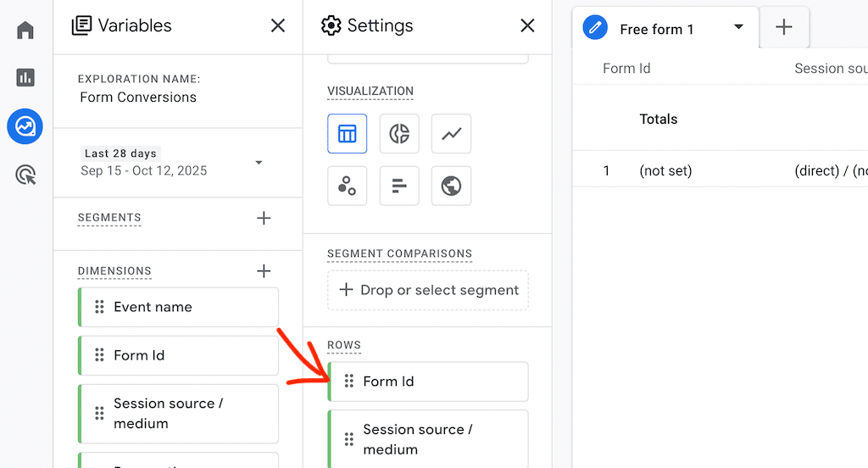Viewport: 868px width, 468px height.
Task: Close the Variables panel
Action: click(278, 26)
